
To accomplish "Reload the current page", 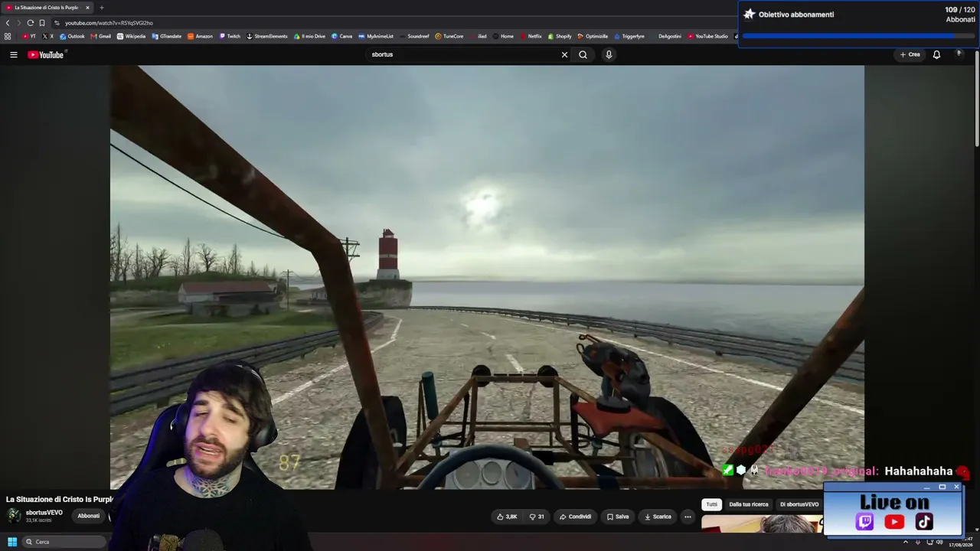I will coord(30,23).
